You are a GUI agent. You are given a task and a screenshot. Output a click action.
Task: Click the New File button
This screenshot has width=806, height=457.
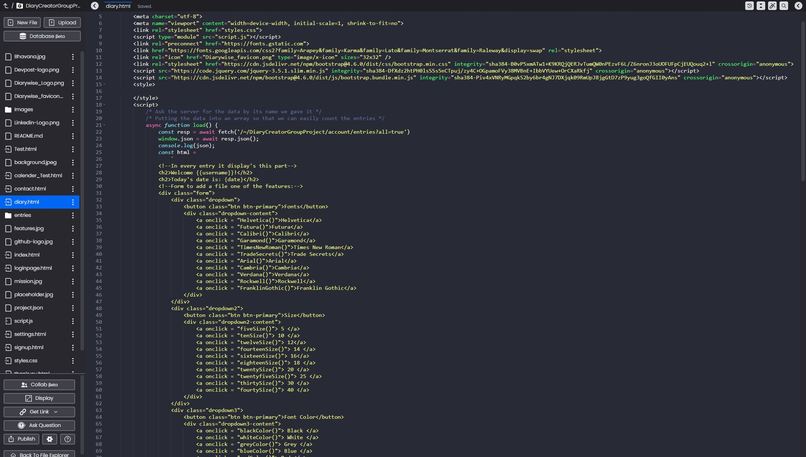pos(22,23)
